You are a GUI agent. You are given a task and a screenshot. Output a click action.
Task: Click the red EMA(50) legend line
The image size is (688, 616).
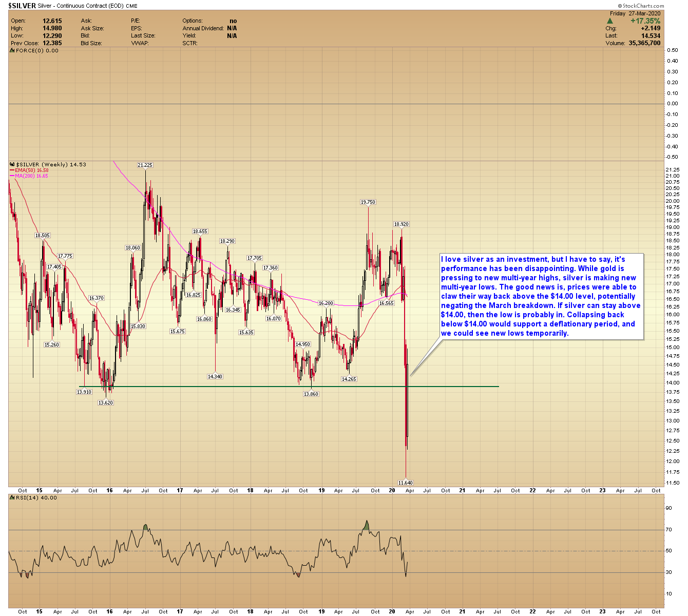click(12, 170)
